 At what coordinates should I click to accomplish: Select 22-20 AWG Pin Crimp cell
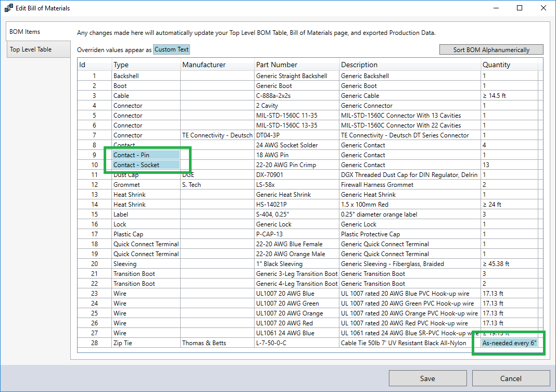[x=297, y=165]
